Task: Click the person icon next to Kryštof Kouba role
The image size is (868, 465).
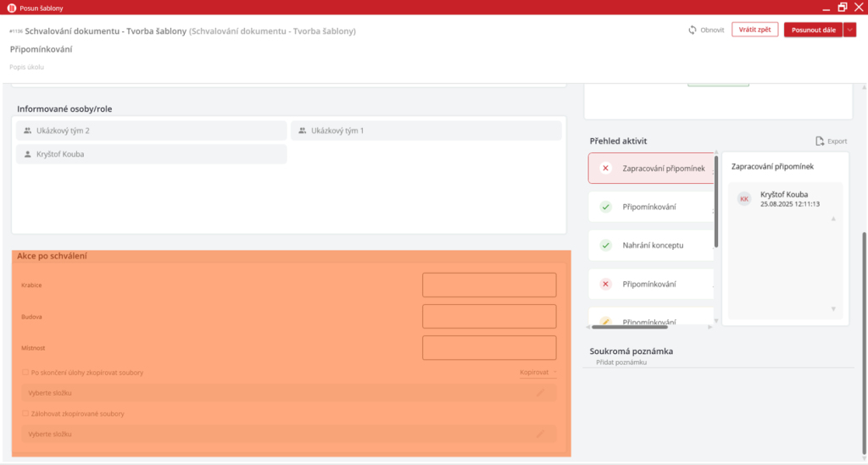Action: click(x=27, y=155)
